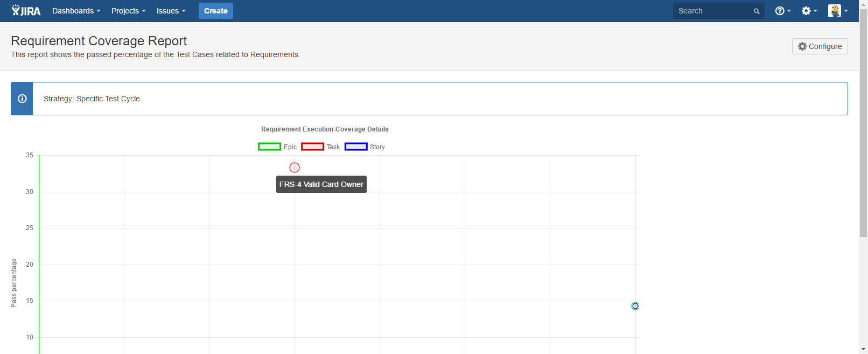Image resolution: width=868 pixels, height=354 pixels.
Task: Expand the Dashboards dropdown
Action: 76,11
